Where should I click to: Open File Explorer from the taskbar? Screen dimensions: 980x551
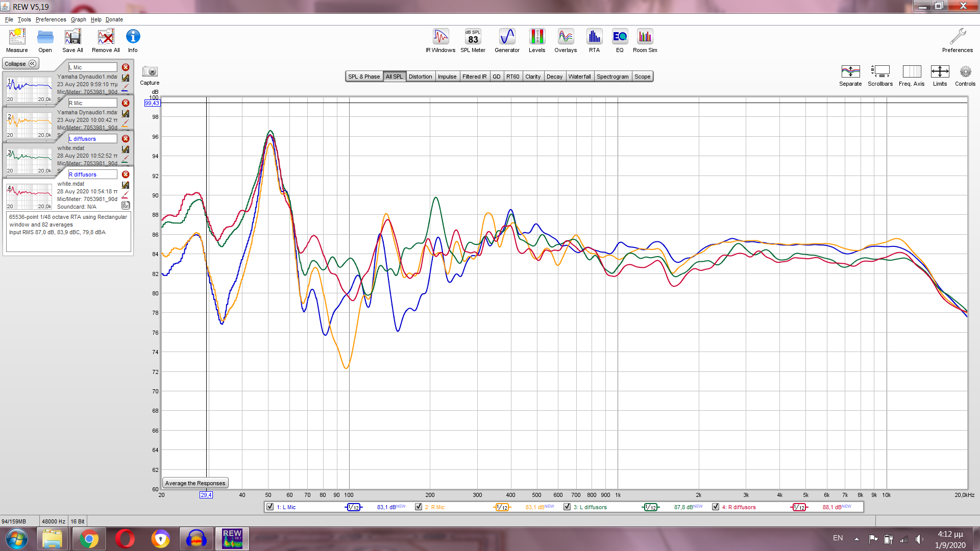[x=52, y=539]
